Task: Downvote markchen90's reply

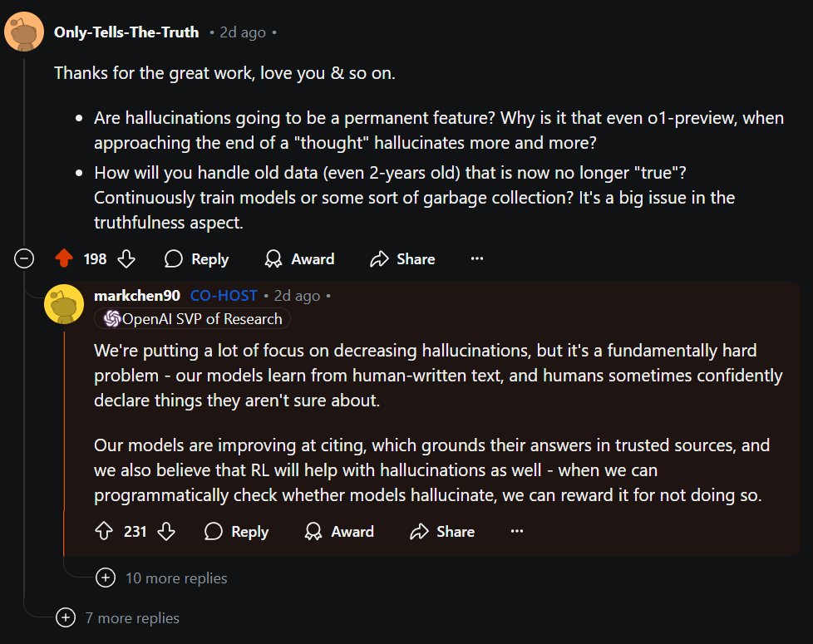Action: [x=166, y=532]
